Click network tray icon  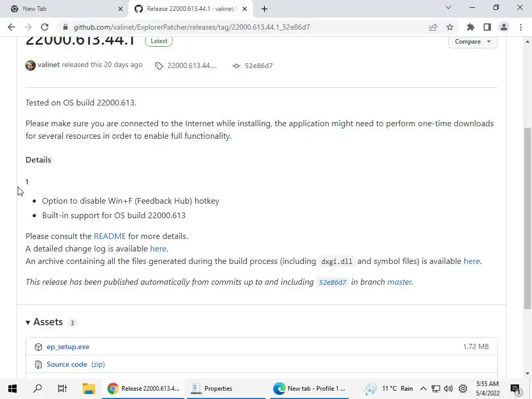[436, 389]
